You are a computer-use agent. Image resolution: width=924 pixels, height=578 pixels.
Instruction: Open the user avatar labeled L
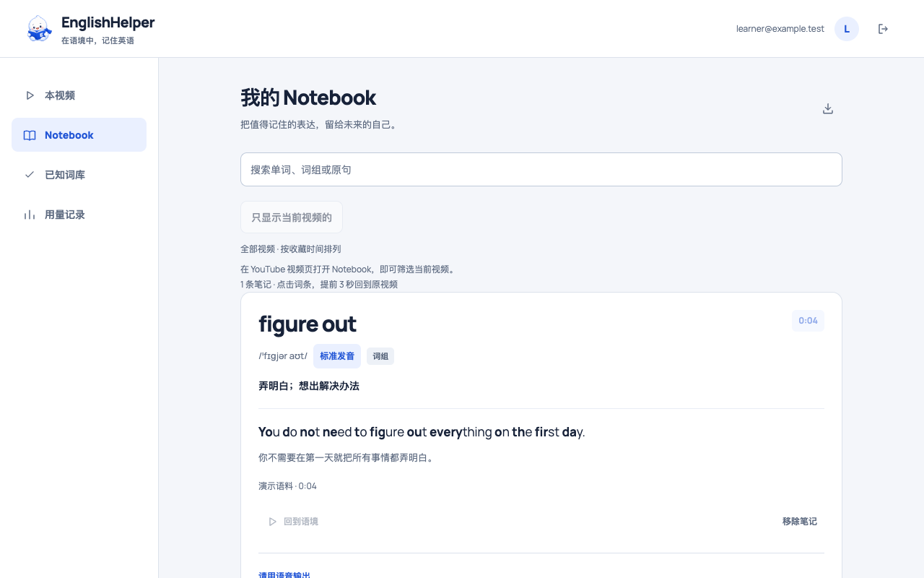(x=847, y=29)
